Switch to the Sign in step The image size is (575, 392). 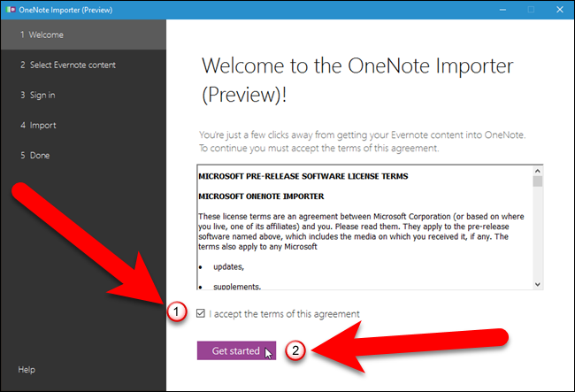[83, 95]
